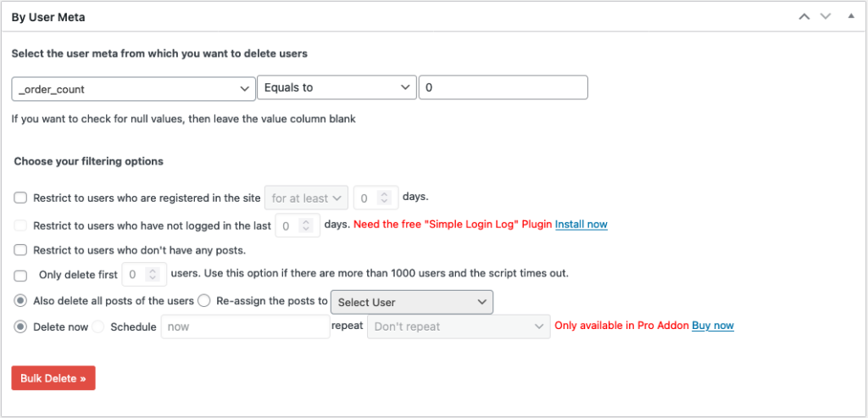Click the Only delete first users stepper
The image size is (868, 418).
(x=143, y=275)
